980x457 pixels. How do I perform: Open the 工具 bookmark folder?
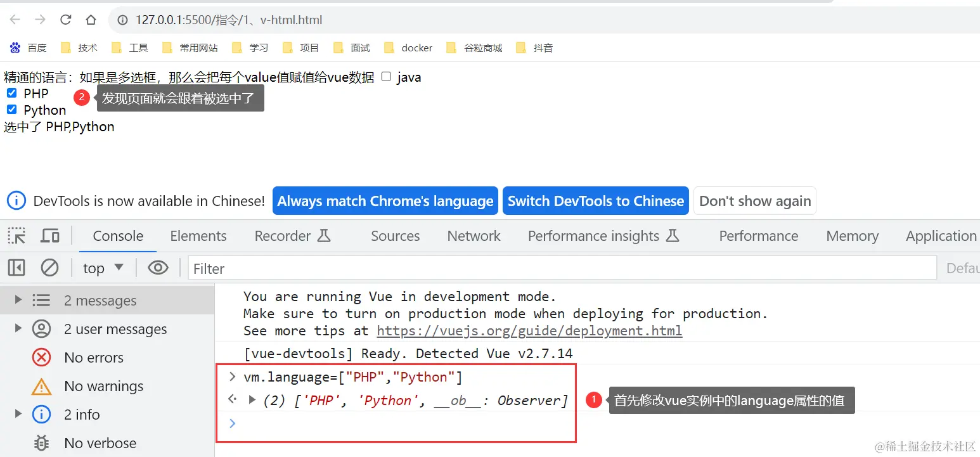(130, 48)
